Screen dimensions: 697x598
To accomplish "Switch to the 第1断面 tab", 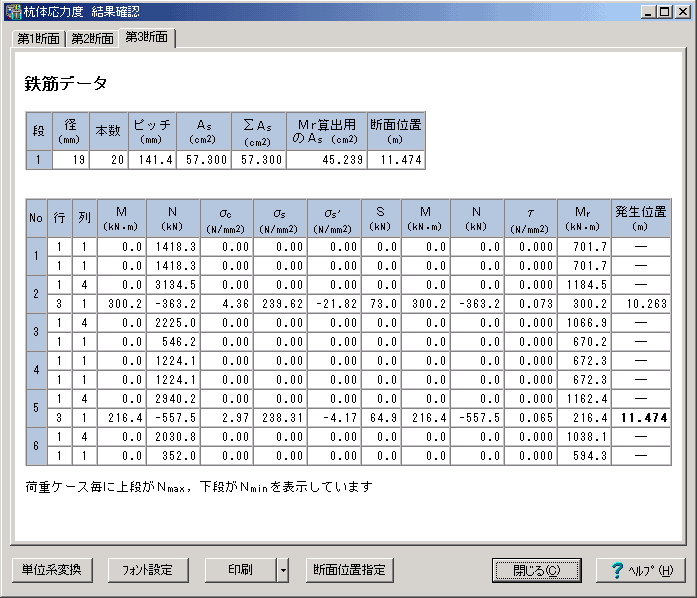I will point(39,39).
